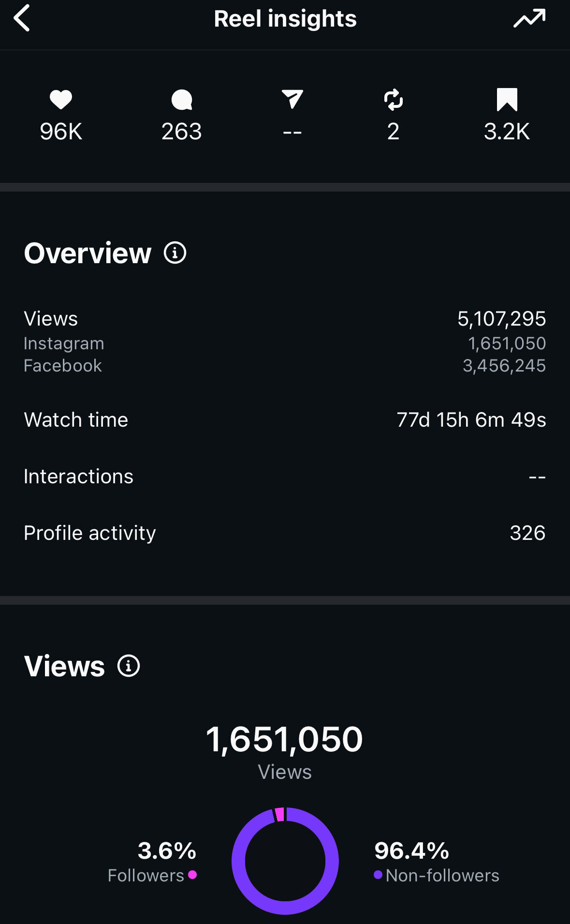The width and height of the screenshot is (570, 924).
Task: Tap the Facebook views breakdown row
Action: pyautogui.click(x=285, y=366)
